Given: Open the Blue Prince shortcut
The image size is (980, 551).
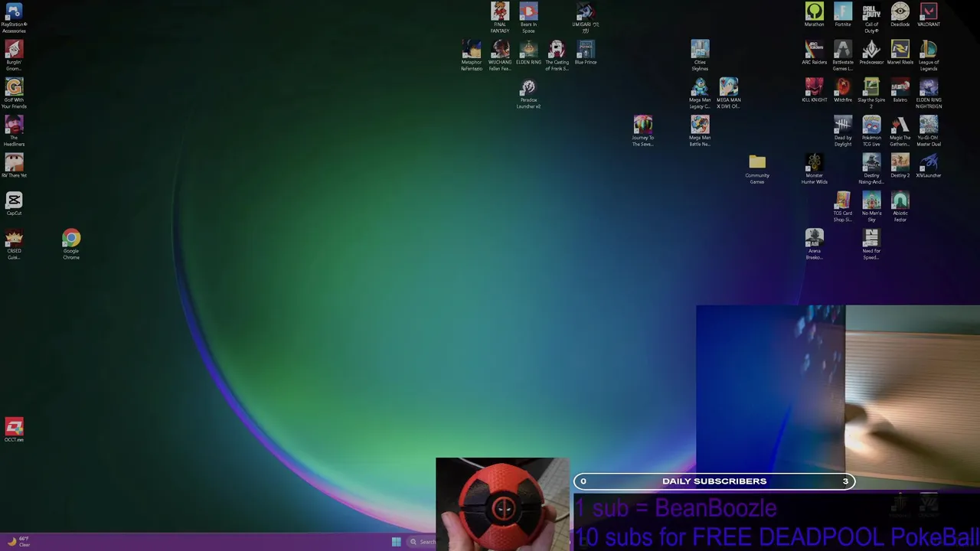Looking at the screenshot, I should coord(586,53).
